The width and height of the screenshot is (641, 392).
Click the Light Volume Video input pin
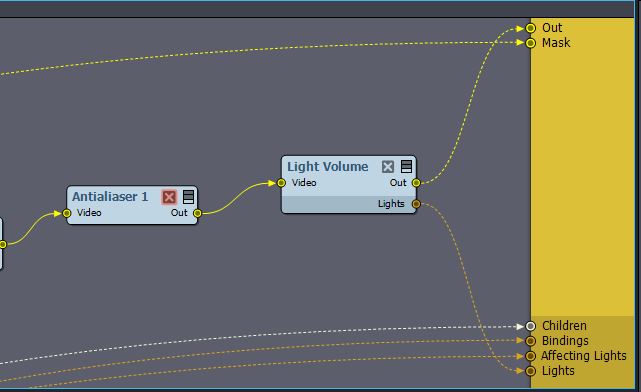[281, 183]
